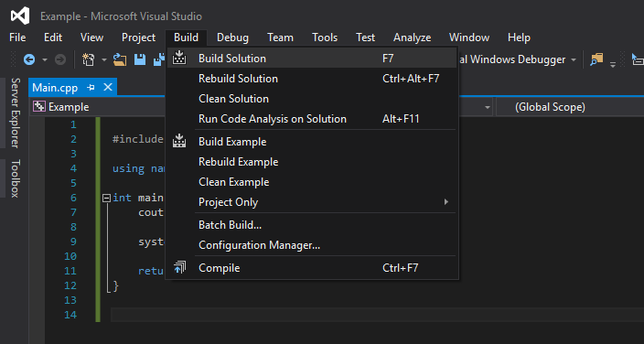The height and width of the screenshot is (344, 644).
Task: Select Compile menu entry
Action: [x=312, y=268]
